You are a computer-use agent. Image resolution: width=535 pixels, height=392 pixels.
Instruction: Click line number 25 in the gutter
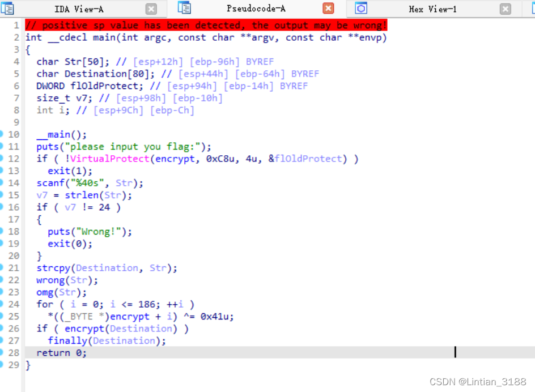14,316
